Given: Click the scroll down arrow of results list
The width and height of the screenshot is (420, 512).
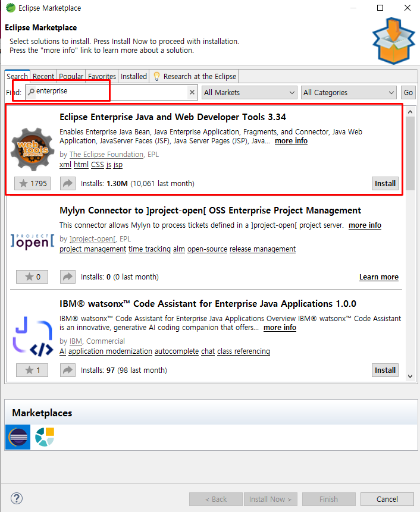Looking at the screenshot, I should point(410,376).
